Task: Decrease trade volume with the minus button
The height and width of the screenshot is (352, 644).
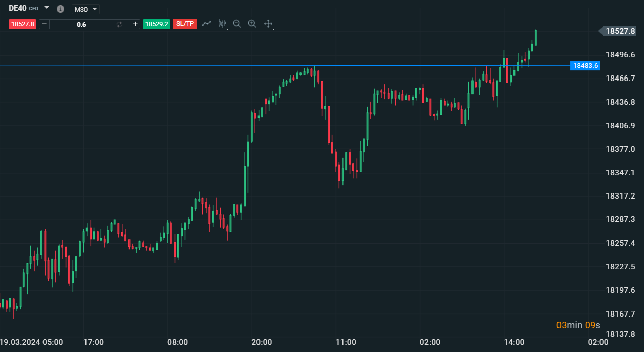Action: pos(44,24)
